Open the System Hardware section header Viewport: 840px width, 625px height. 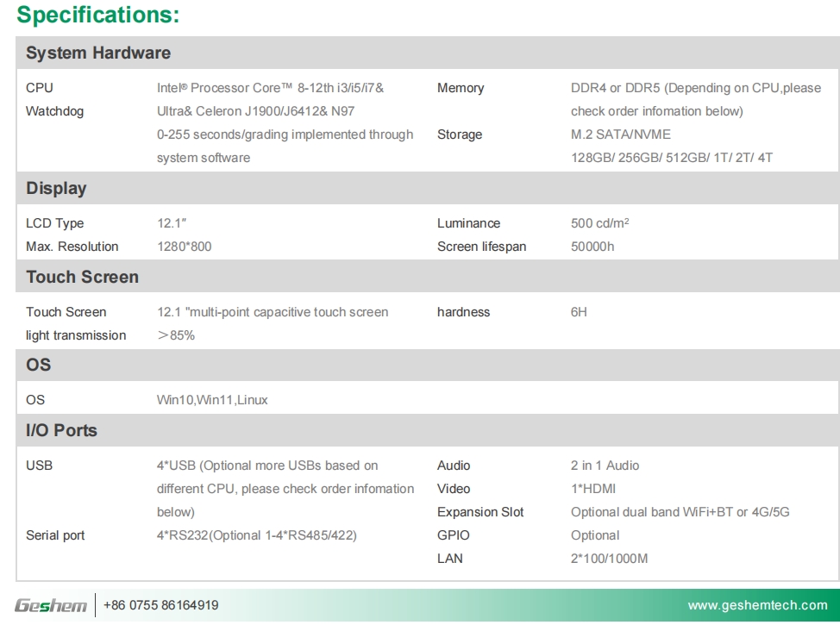click(97, 53)
